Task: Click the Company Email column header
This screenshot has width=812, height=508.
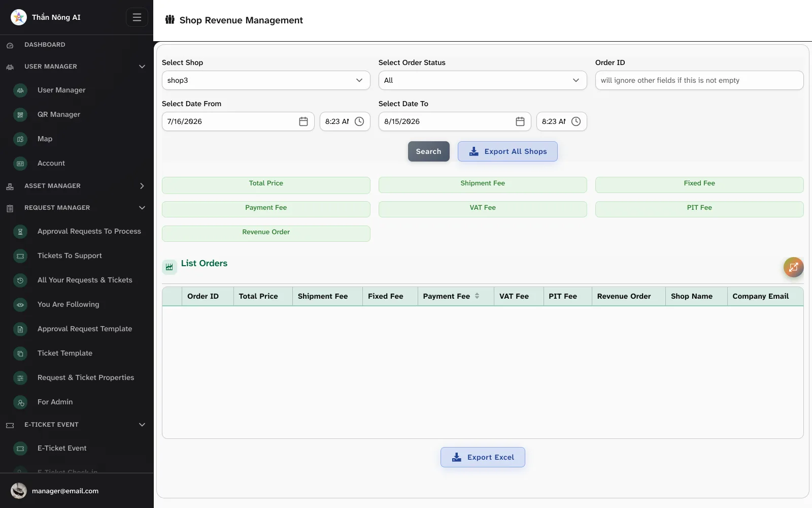Action: [765, 296]
